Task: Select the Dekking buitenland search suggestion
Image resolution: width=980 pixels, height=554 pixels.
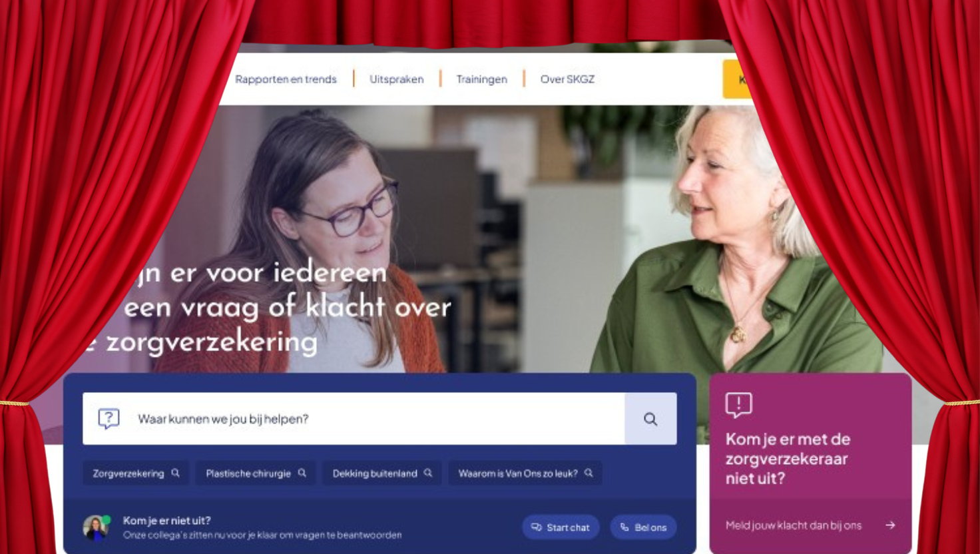Action: (x=382, y=473)
